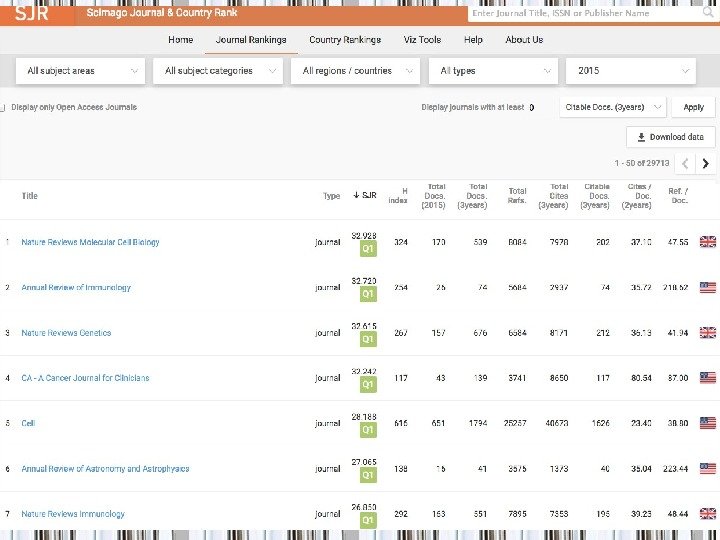720x540 pixels.
Task: Click the SJR logo
Action: (31, 13)
